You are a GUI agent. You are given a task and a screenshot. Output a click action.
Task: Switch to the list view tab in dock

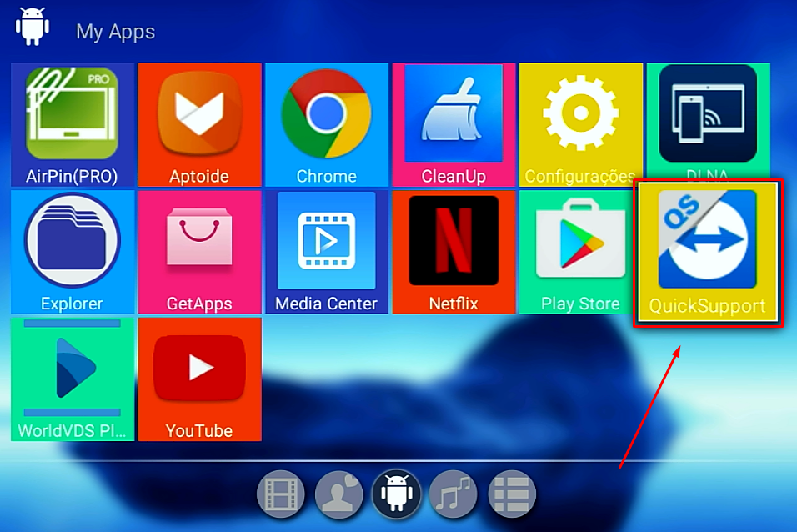511,494
